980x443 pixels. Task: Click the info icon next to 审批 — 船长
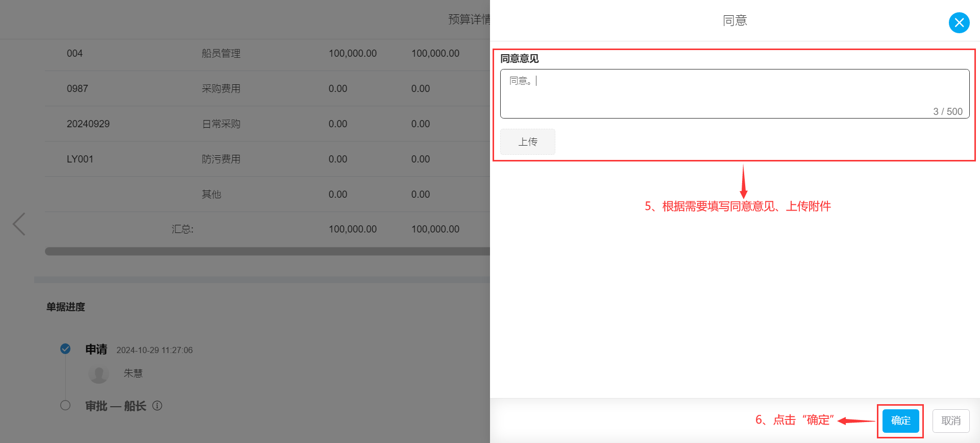point(157,406)
